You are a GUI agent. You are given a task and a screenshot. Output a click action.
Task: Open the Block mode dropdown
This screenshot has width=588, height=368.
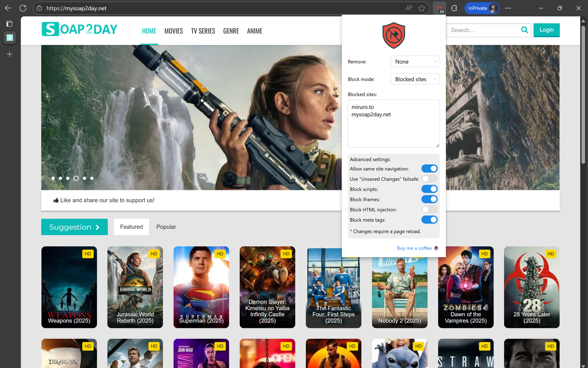[415, 79]
